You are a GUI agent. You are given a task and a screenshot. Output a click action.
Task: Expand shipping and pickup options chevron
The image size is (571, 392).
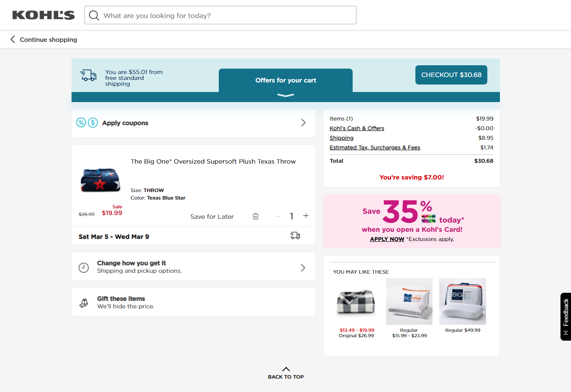[303, 267]
